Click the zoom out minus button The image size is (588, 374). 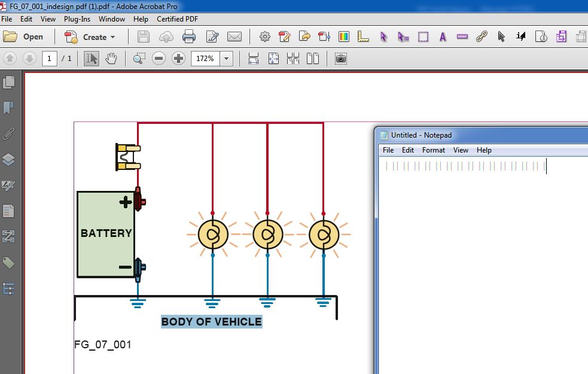click(159, 58)
